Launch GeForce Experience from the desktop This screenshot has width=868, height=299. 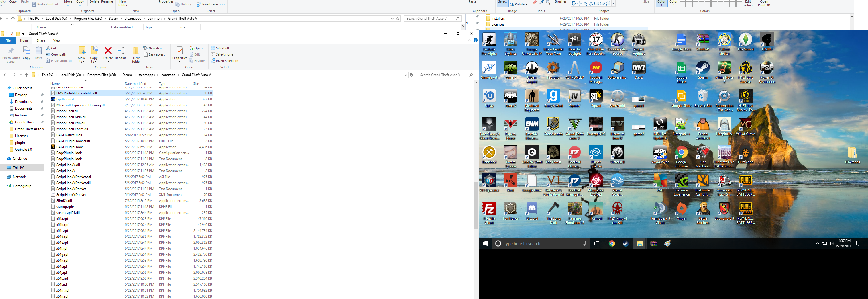click(681, 185)
